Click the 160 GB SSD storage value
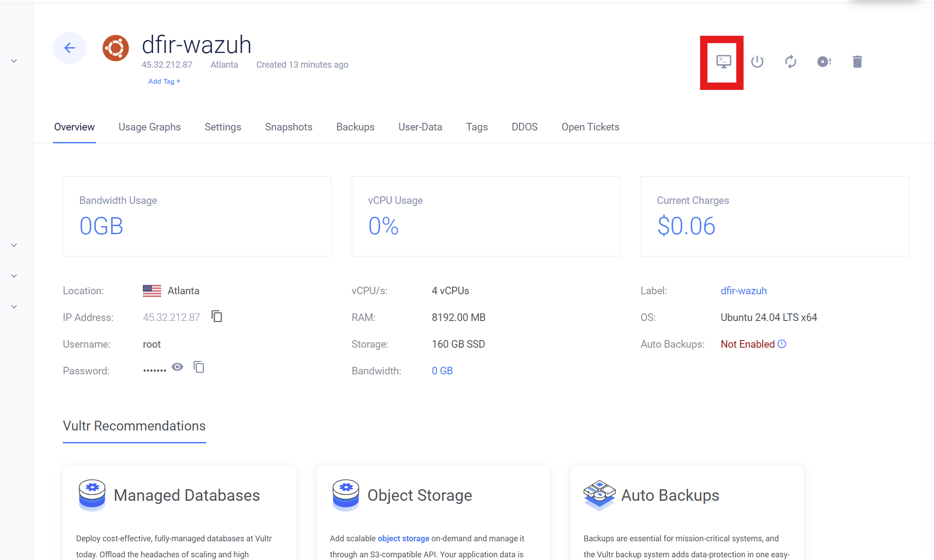The width and height of the screenshot is (934, 560). [x=459, y=344]
